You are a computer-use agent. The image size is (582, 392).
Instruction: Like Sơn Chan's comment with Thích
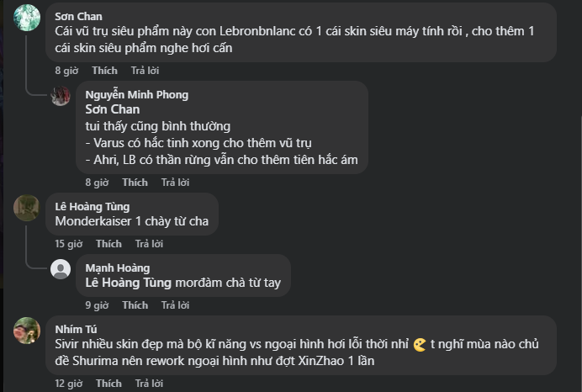coord(104,71)
